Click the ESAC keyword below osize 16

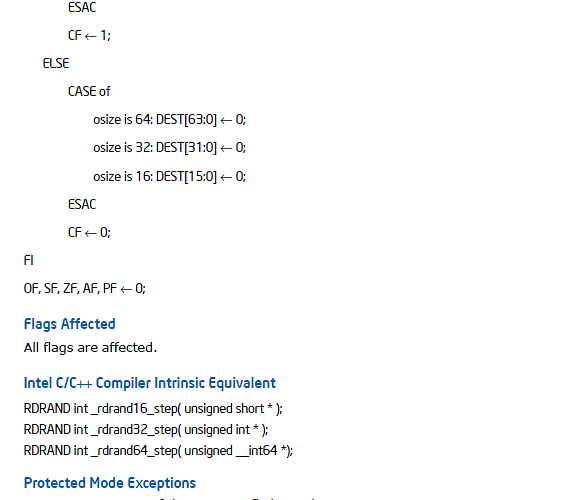pos(82,204)
